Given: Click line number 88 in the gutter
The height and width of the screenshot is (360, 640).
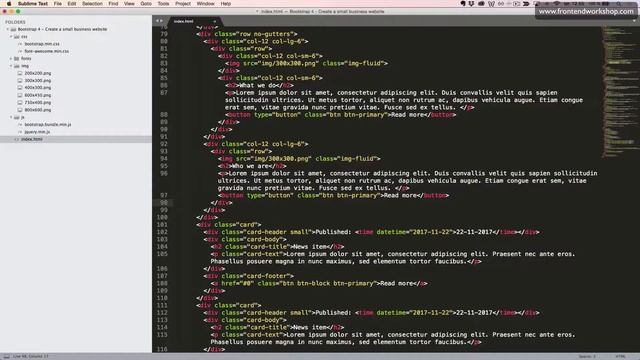Looking at the screenshot, I should click(x=164, y=115).
